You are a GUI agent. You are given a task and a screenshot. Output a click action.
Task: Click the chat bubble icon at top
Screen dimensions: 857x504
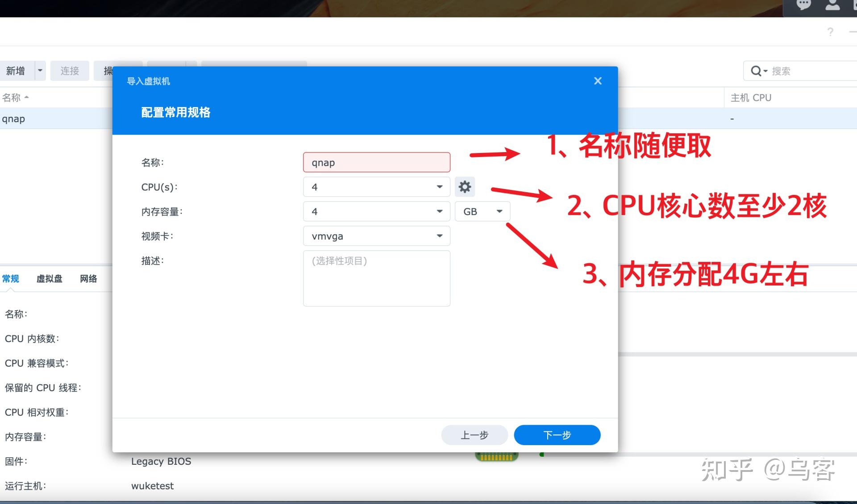click(803, 5)
